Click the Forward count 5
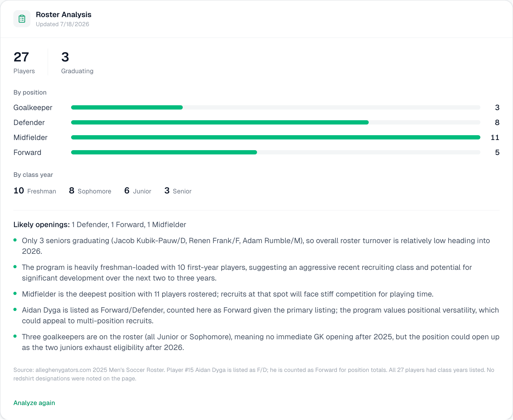The height and width of the screenshot is (420, 513). [x=497, y=152]
